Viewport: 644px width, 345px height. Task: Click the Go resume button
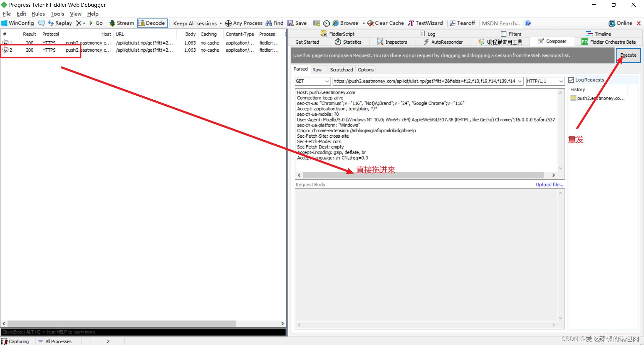96,23
